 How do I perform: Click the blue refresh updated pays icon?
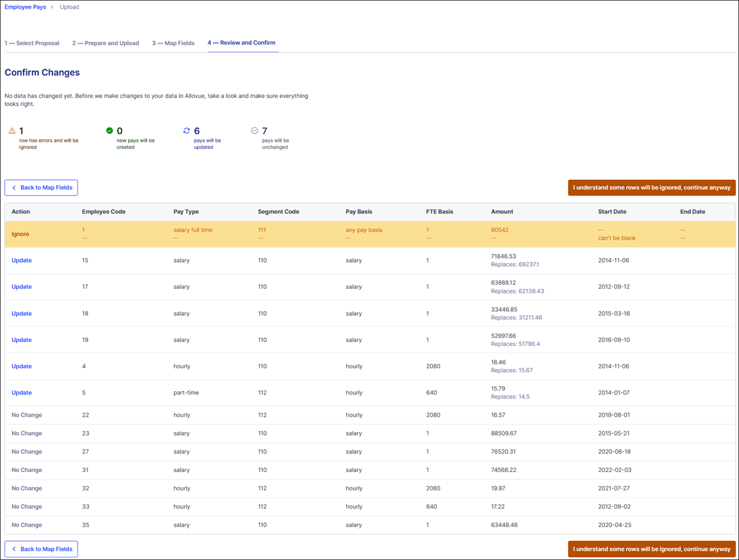[x=187, y=131]
